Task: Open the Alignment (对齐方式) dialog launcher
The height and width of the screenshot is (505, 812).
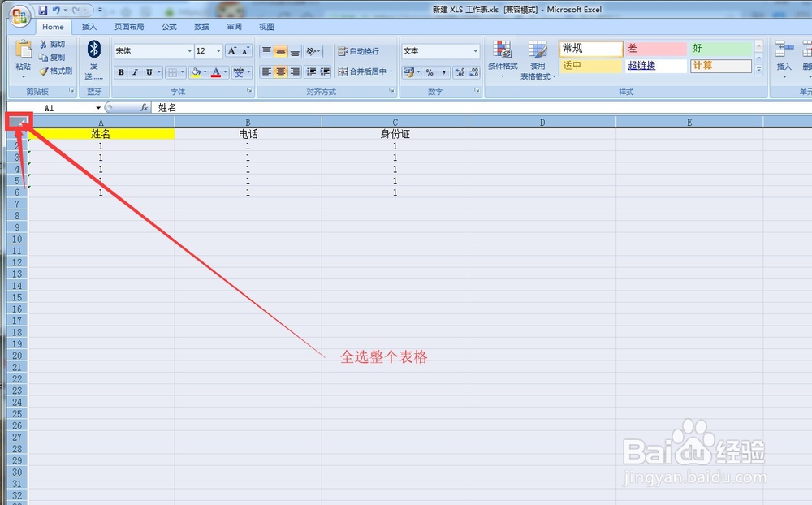Action: 391,91
